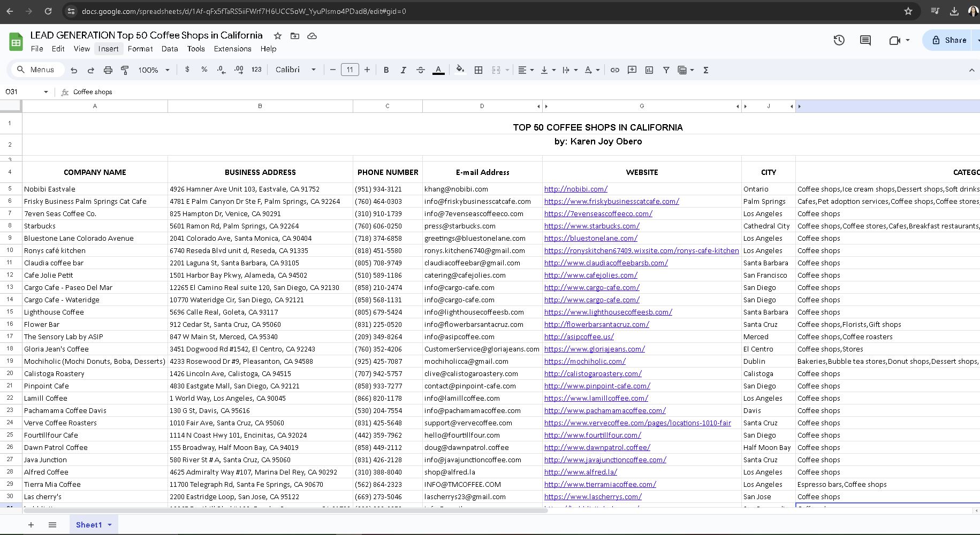Open the name box dropdown arrow

point(45,92)
